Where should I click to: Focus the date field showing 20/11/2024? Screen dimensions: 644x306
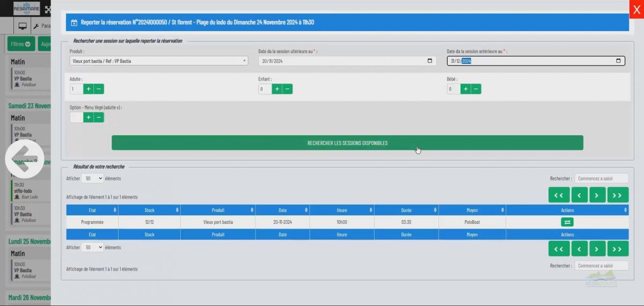pyautogui.click(x=348, y=61)
